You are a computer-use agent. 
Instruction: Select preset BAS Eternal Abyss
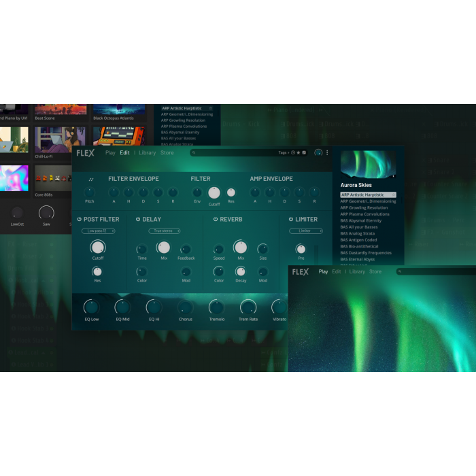(x=357, y=259)
